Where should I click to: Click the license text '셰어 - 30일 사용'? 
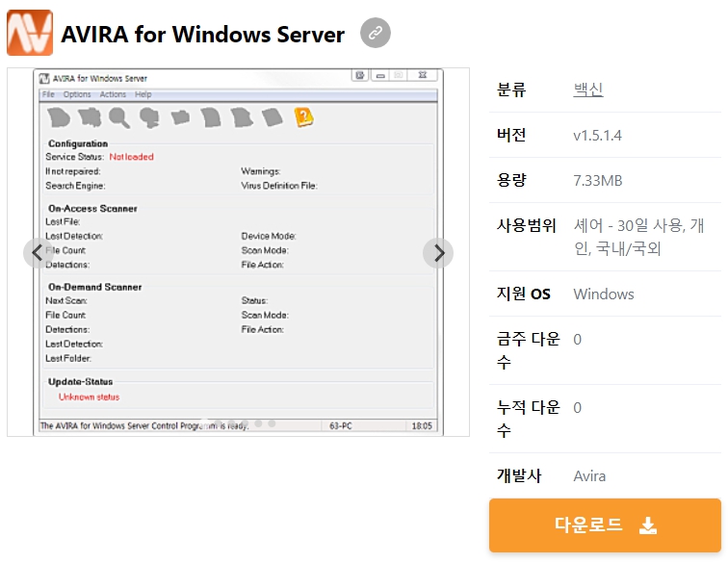(629, 225)
